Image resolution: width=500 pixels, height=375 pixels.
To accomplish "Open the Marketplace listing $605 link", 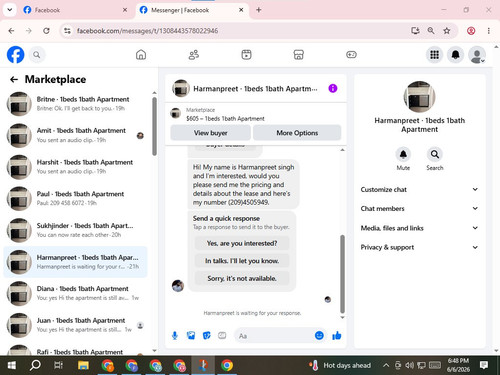I will [225, 118].
